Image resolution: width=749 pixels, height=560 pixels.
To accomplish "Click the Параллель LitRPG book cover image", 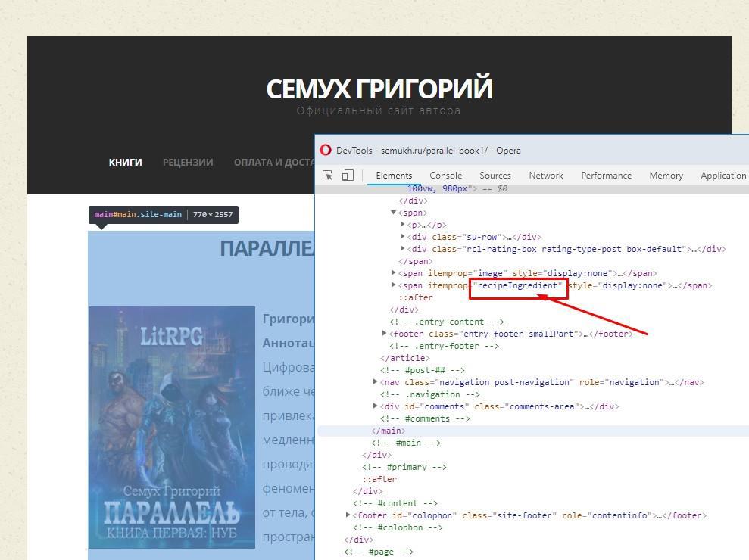I will (x=172, y=427).
